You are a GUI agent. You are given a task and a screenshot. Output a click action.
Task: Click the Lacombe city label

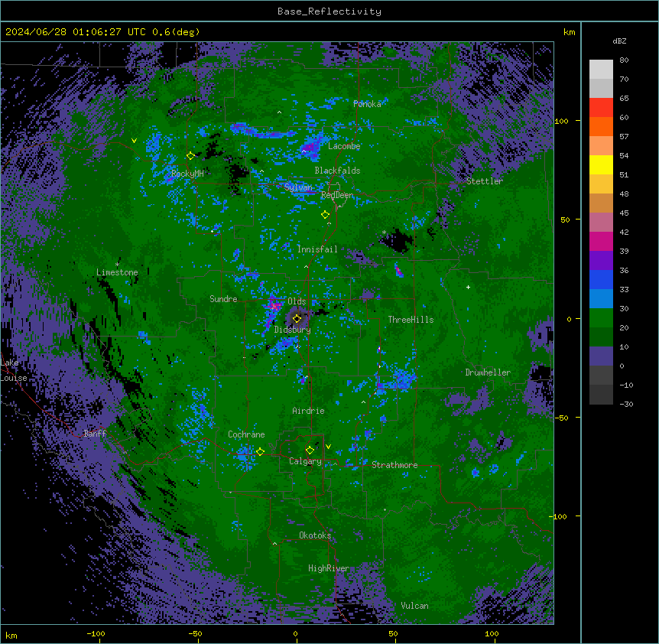pos(344,146)
